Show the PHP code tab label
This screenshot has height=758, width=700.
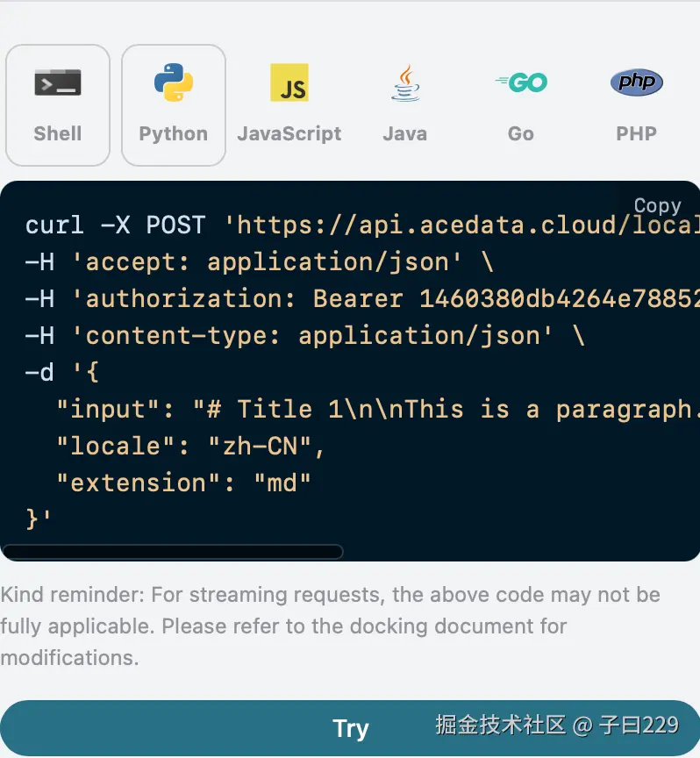coord(636,134)
